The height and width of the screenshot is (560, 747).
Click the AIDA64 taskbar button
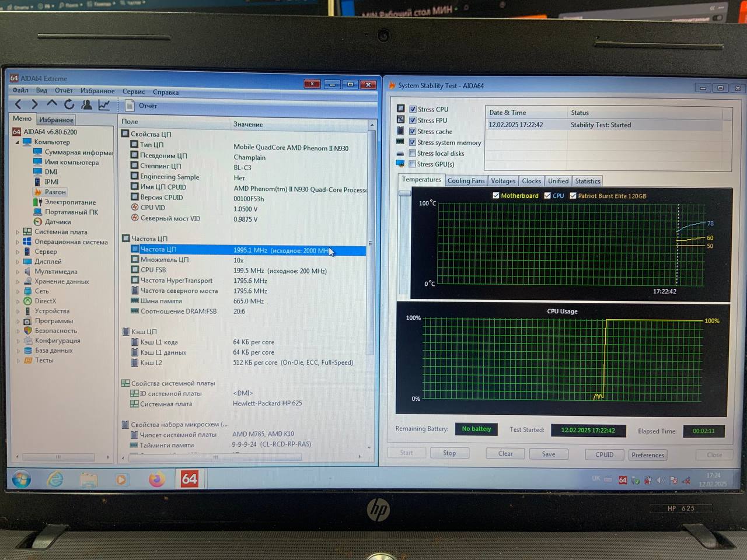(x=189, y=479)
